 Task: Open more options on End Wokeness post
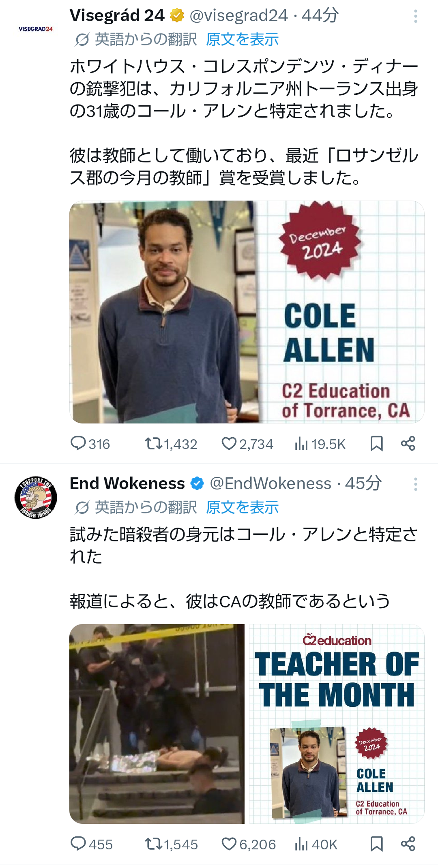point(415,484)
